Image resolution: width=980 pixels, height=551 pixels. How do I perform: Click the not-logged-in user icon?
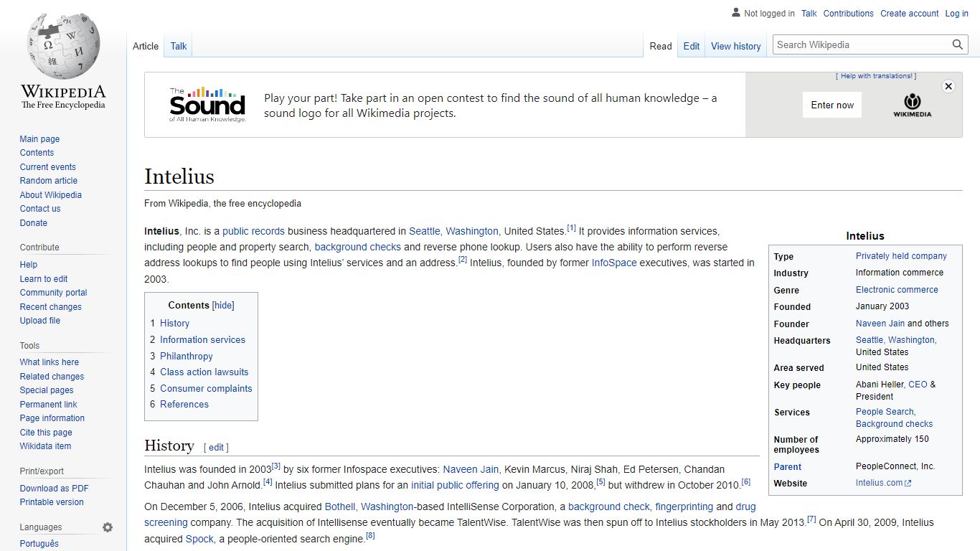(735, 13)
